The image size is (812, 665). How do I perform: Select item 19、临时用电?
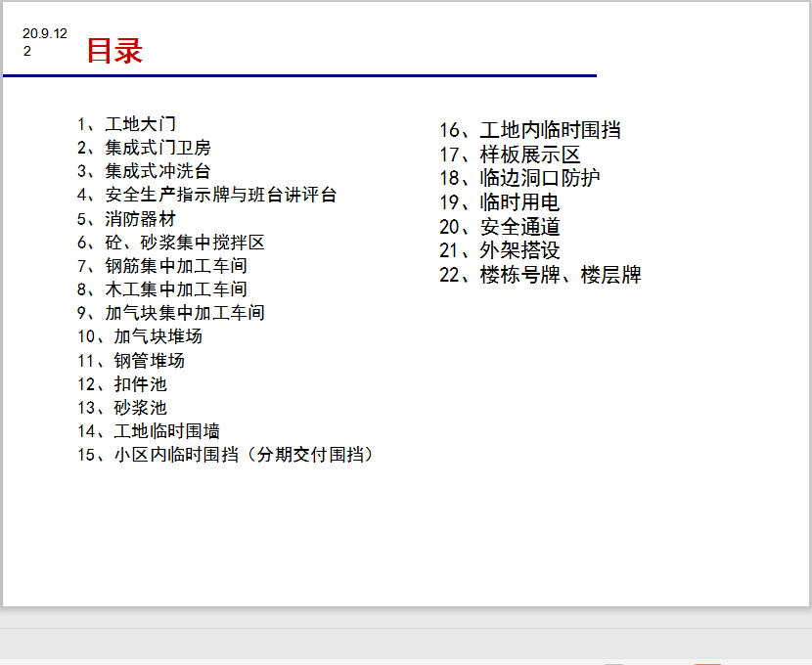coord(500,202)
